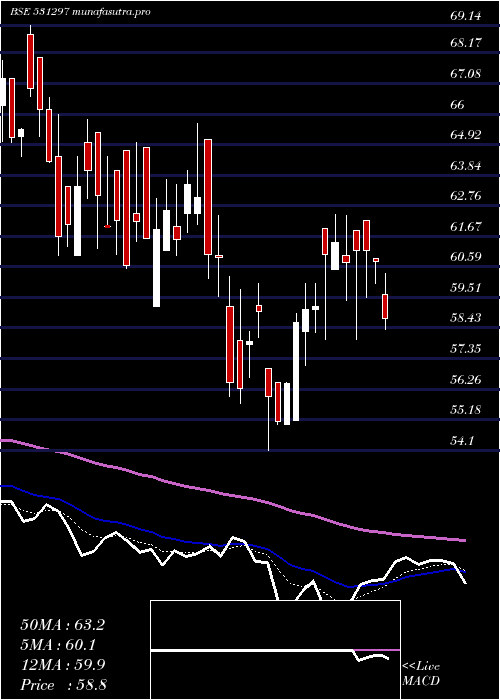
Task: Click the Live MACD label
Action: [421, 674]
